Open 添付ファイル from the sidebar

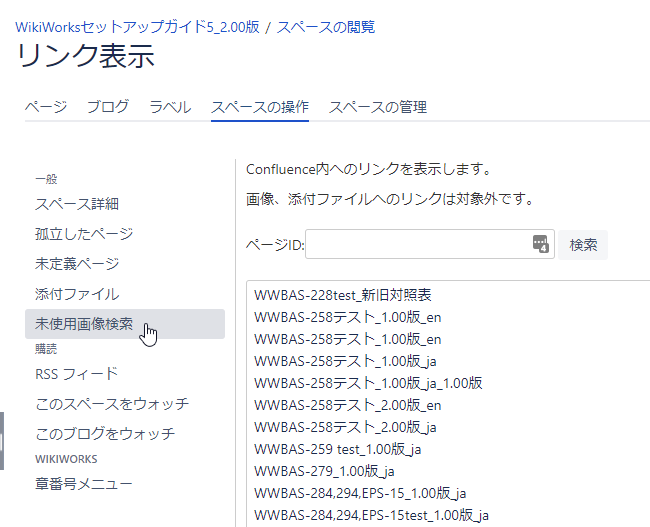coord(77,294)
